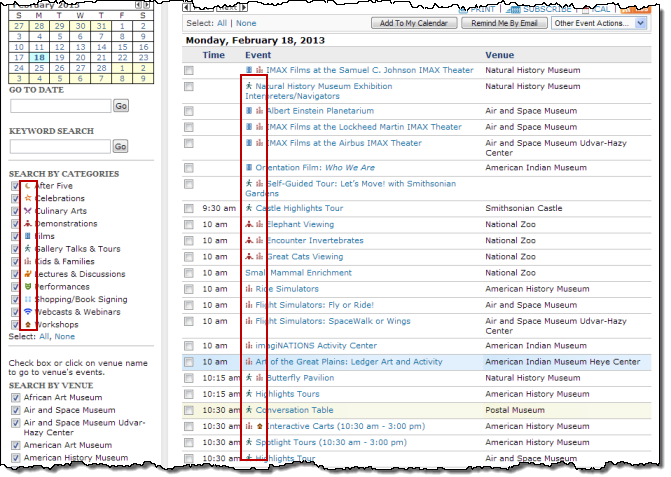The image size is (671, 477).
Task: Click the Time column header
Action: 214,55
